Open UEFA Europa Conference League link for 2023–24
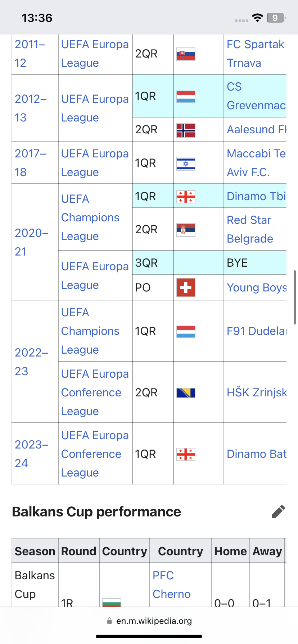Viewport: 298px width, 644px height. [x=95, y=454]
